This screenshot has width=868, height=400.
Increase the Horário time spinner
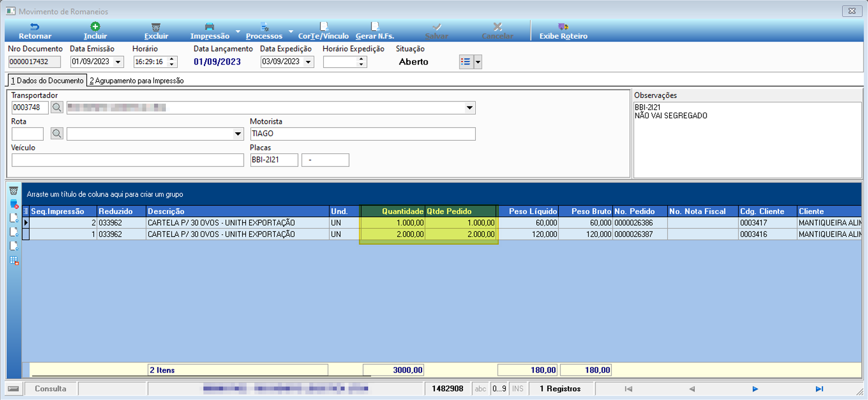172,59
